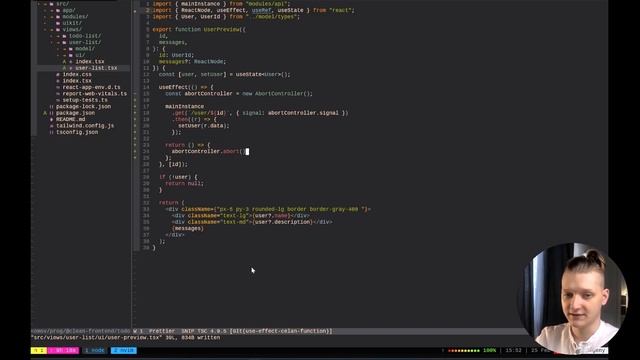Click the folder icon beside user-list/
This screenshot has width=640, height=360.
(64, 42)
